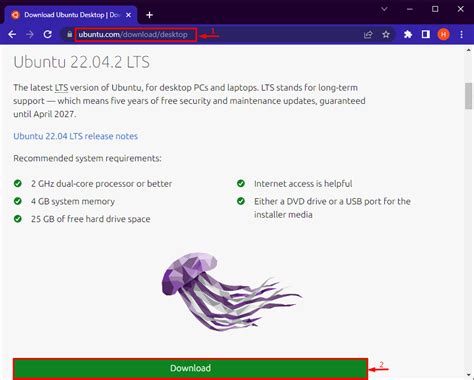Expand the tab search chevron

coord(384,9)
